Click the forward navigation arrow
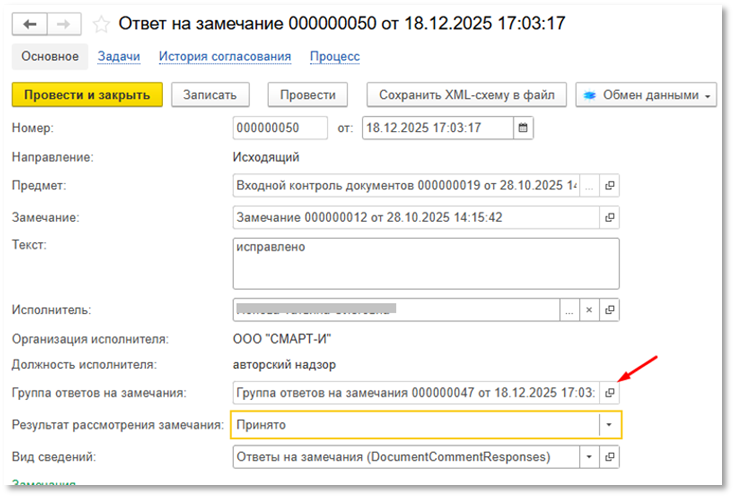 tap(63, 24)
